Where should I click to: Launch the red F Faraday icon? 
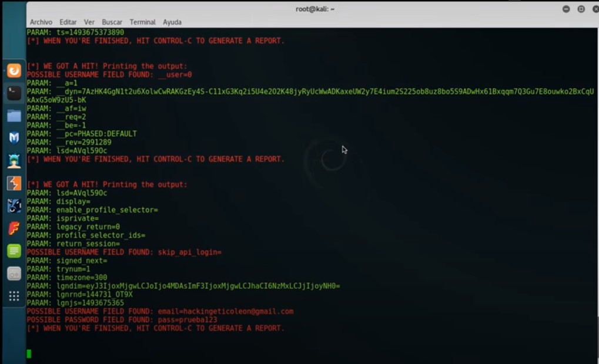click(14, 228)
